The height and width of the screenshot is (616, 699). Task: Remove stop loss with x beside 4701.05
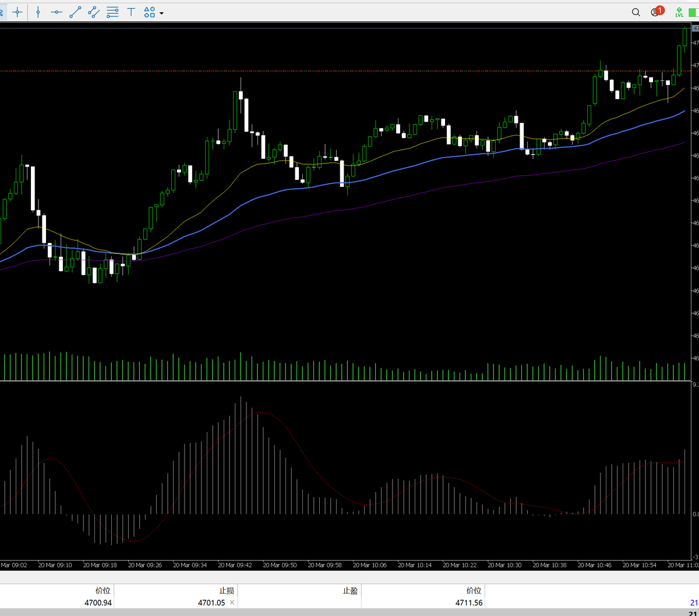coord(232,603)
